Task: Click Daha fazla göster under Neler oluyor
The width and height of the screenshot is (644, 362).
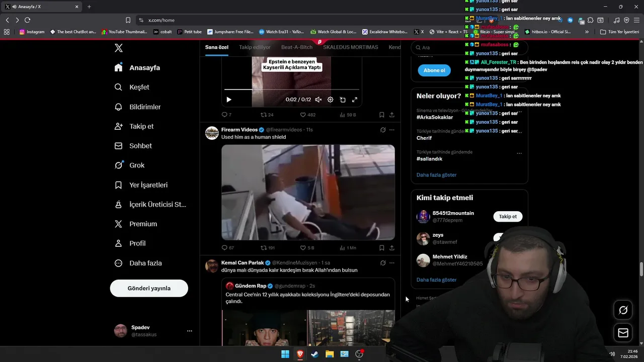Action: click(437, 175)
